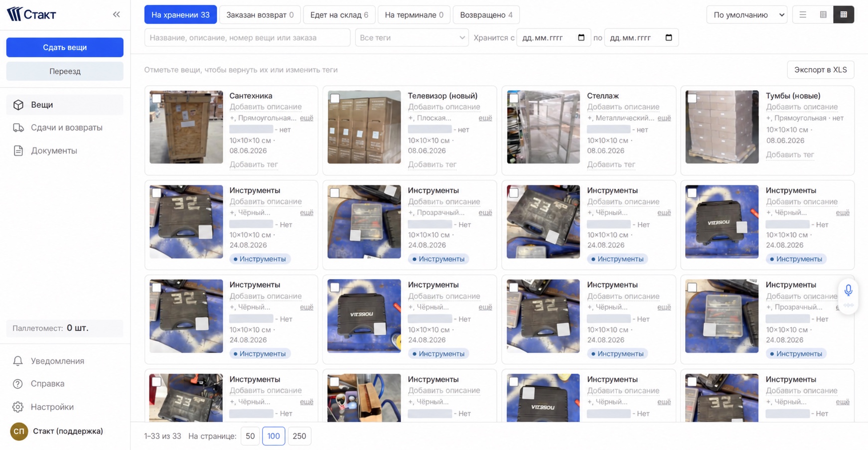868x450 pixels.
Task: Click Экспорт в XLS button
Action: click(820, 70)
